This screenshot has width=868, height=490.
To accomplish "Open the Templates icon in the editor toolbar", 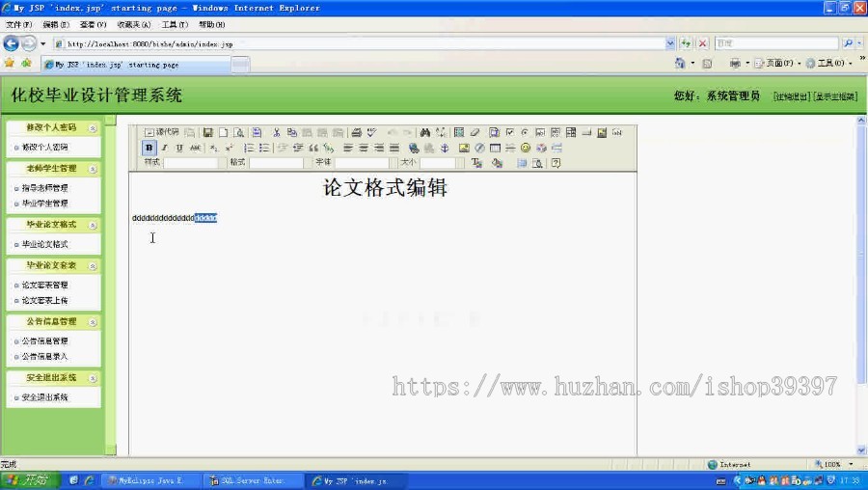I will coord(257,132).
